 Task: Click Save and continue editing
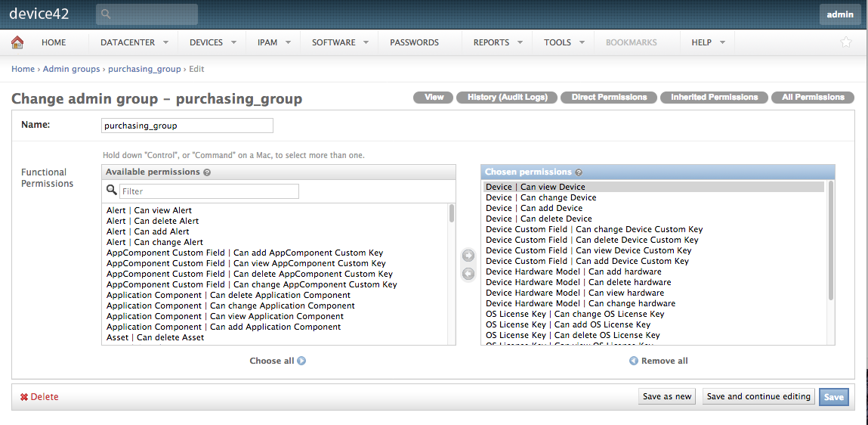click(759, 397)
